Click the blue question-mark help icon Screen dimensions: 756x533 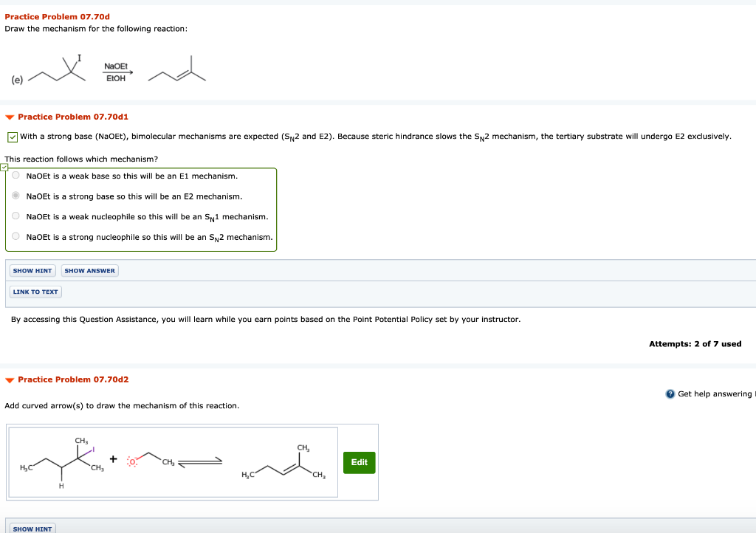tap(670, 393)
